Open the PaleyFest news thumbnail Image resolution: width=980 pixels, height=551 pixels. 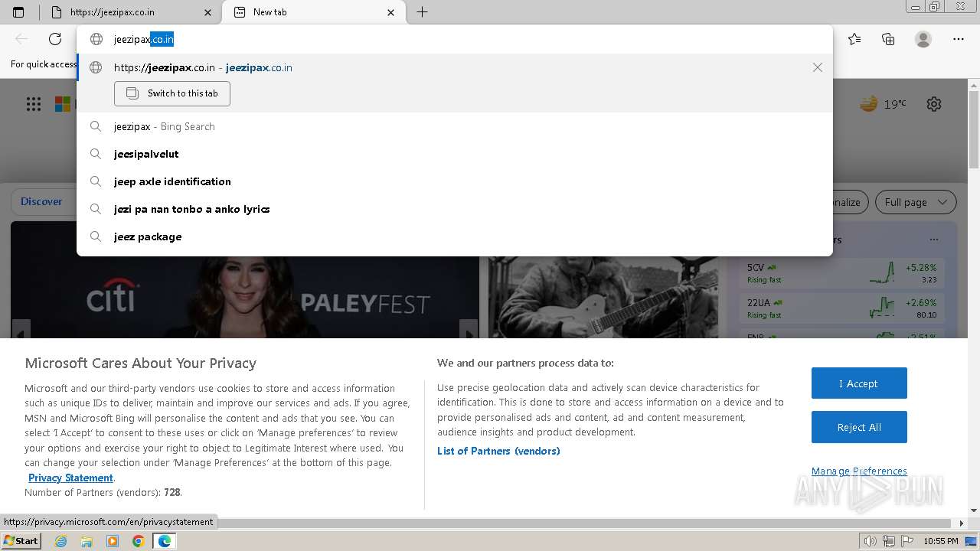(x=245, y=297)
